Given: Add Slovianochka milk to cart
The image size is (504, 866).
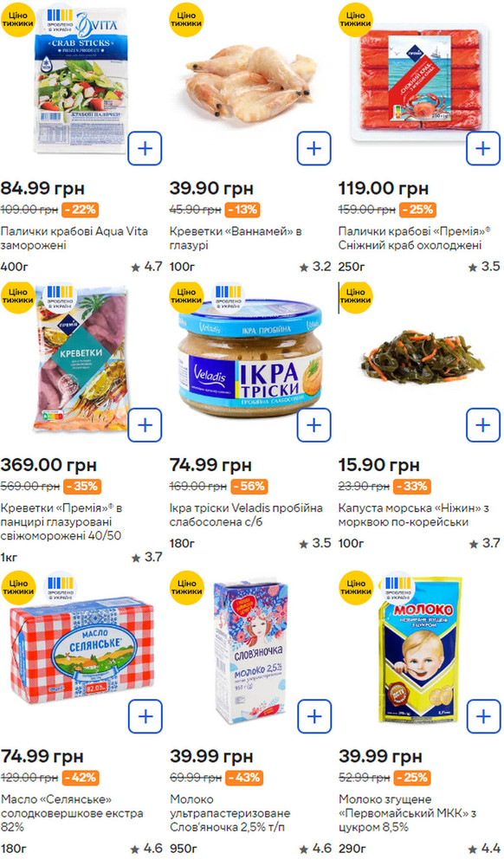Looking at the screenshot, I should tap(313, 716).
